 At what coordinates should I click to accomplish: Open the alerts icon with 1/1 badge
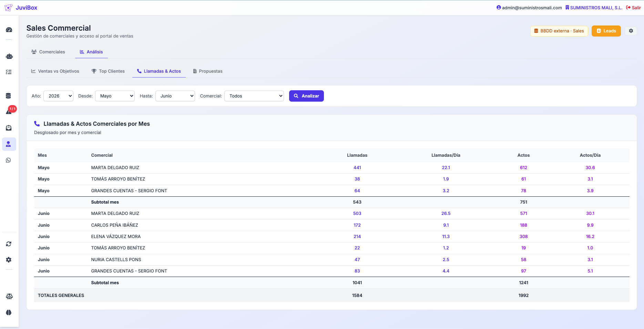click(9, 112)
